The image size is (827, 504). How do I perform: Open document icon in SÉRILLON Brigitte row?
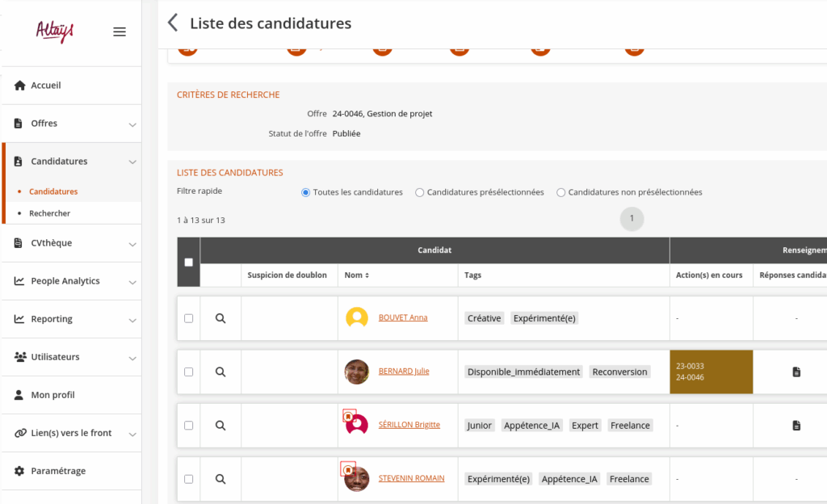pos(796,425)
